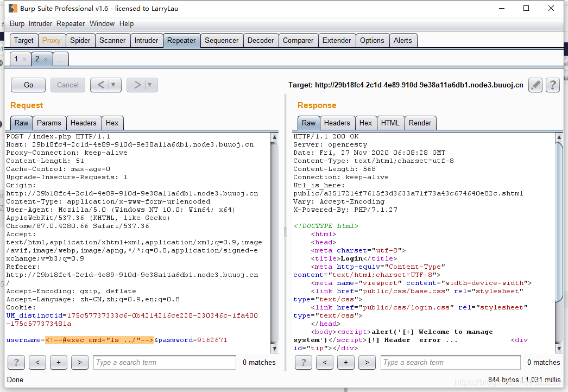Show request Raw view
This screenshot has width=568, height=392.
click(x=21, y=123)
